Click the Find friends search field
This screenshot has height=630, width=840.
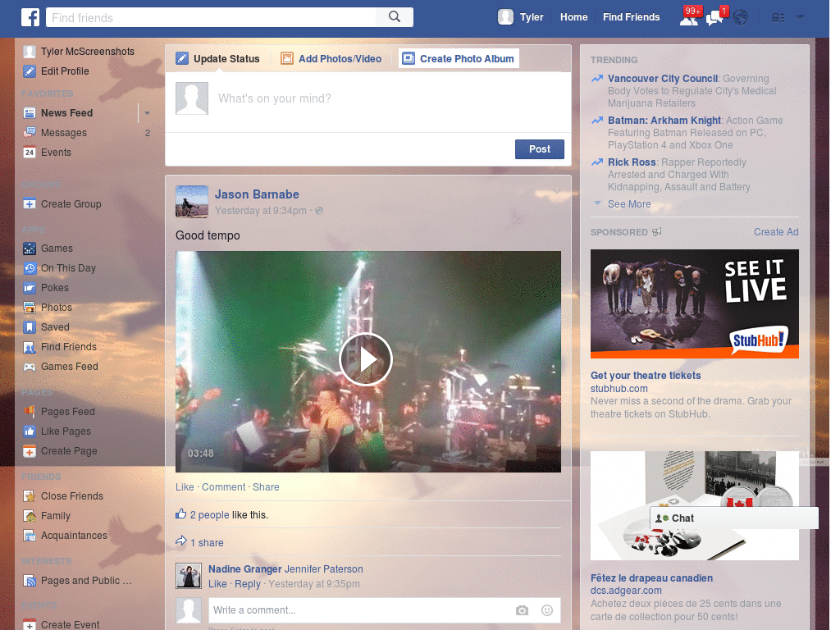coord(211,17)
